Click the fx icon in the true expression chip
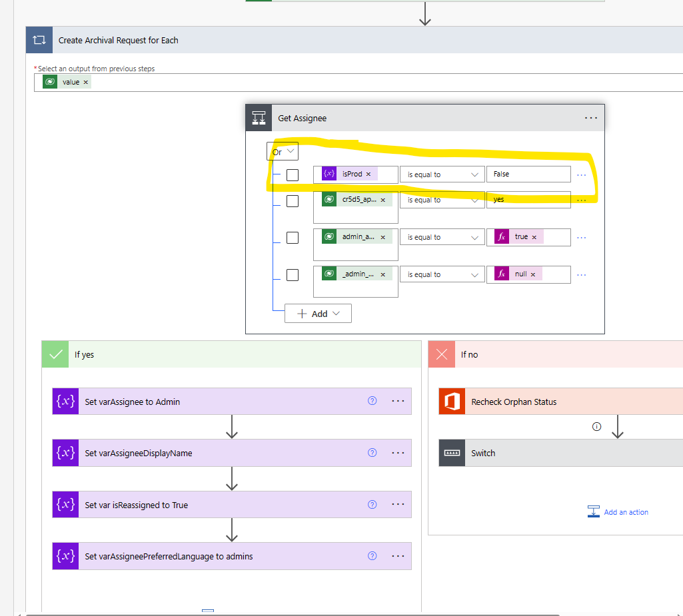 click(500, 236)
